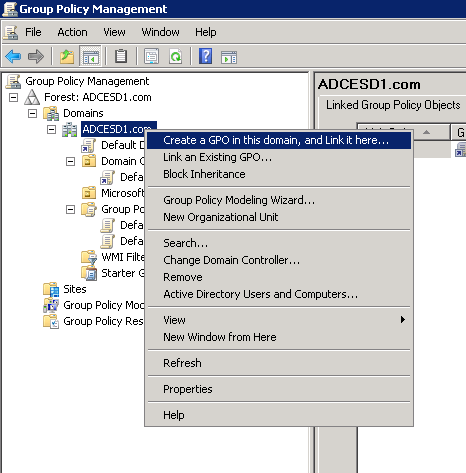Click the WMI Filters funnel folder icon
Screen dimensions: 466x473
89,257
